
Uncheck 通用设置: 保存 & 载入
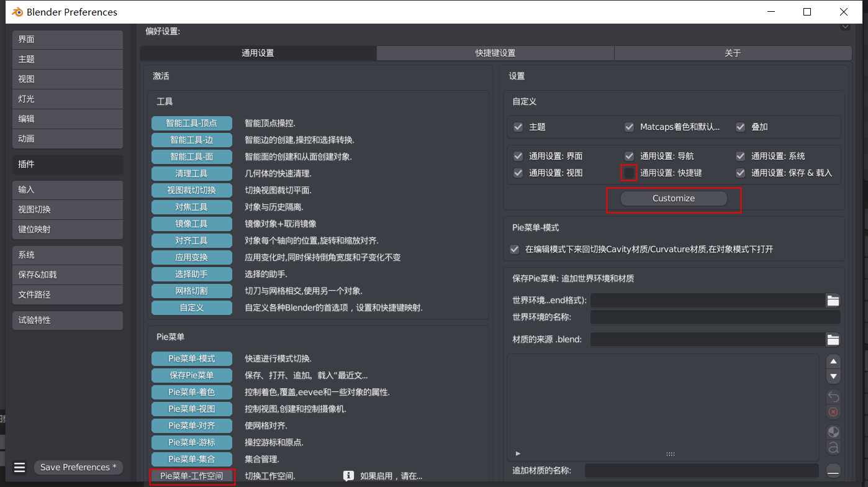[740, 173]
